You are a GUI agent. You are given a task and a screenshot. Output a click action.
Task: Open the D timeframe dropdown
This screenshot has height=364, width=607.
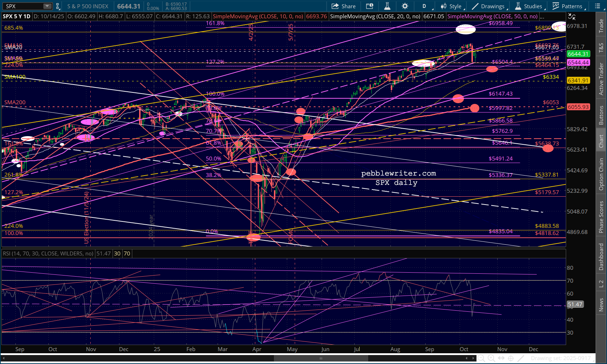click(425, 6)
